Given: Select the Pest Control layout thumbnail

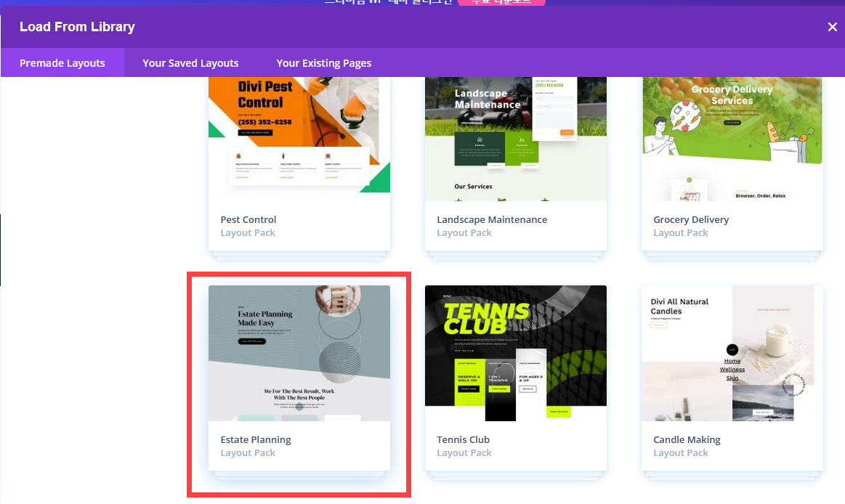Looking at the screenshot, I should click(x=299, y=139).
